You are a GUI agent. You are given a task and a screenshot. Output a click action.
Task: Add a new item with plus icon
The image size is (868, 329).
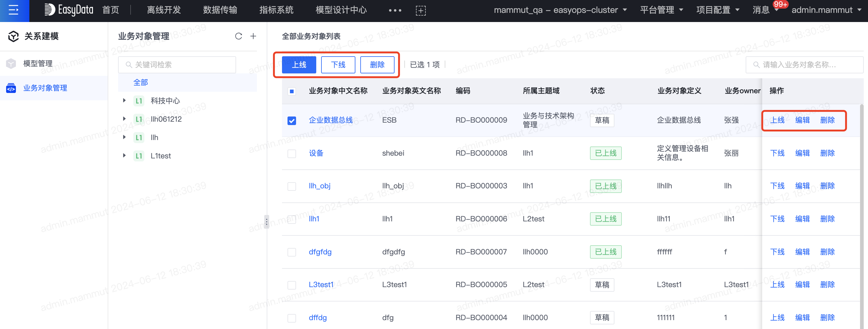coord(253,36)
